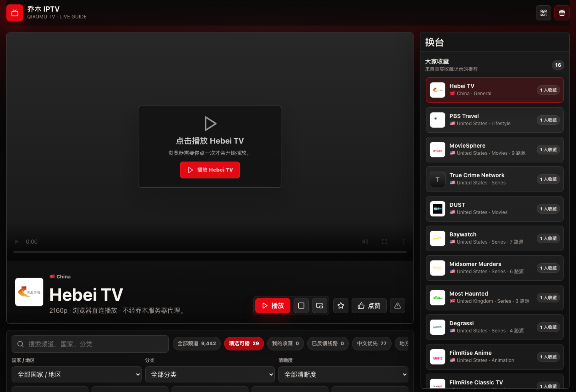Open the QR code icon in header
Image resolution: width=576 pixels, height=392 pixels.
[544, 13]
